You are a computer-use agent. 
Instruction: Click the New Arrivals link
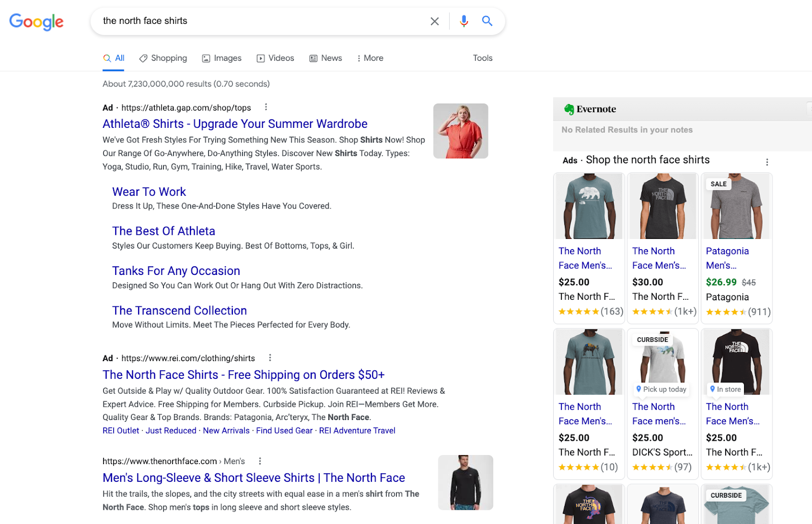[x=226, y=431]
